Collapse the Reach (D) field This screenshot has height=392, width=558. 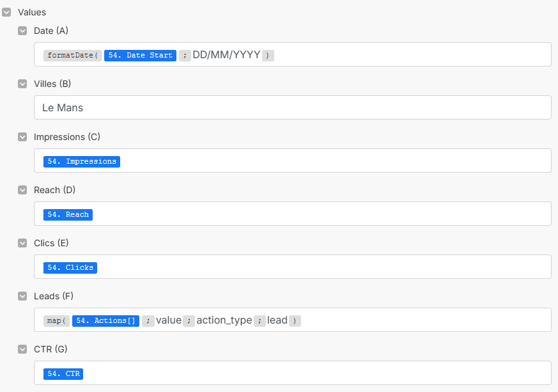point(22,190)
